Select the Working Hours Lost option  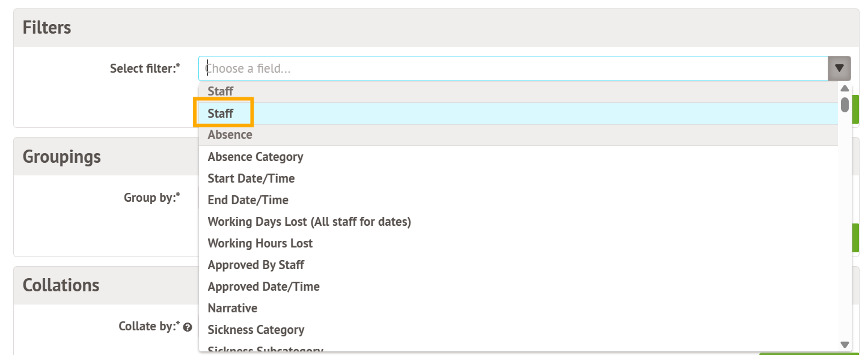click(260, 243)
